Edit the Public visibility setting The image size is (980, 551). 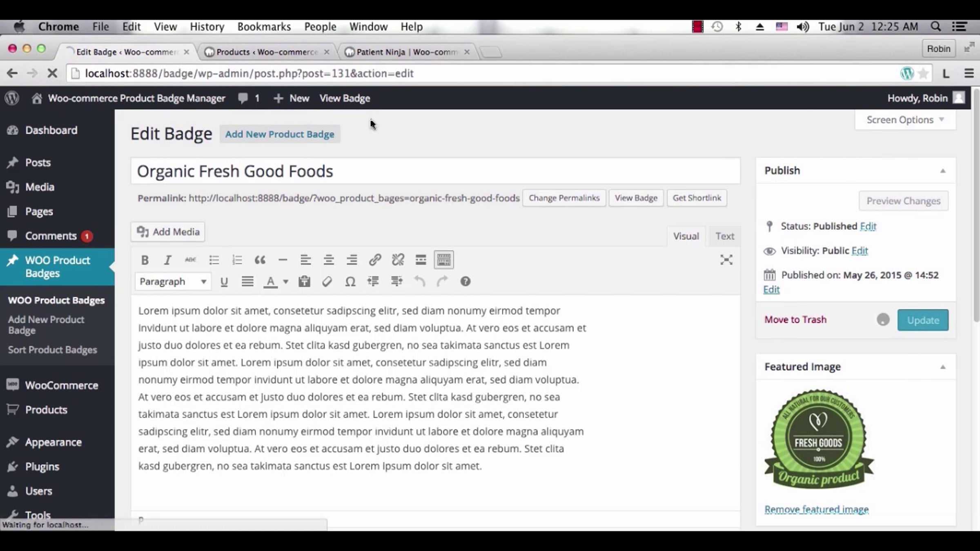point(860,251)
